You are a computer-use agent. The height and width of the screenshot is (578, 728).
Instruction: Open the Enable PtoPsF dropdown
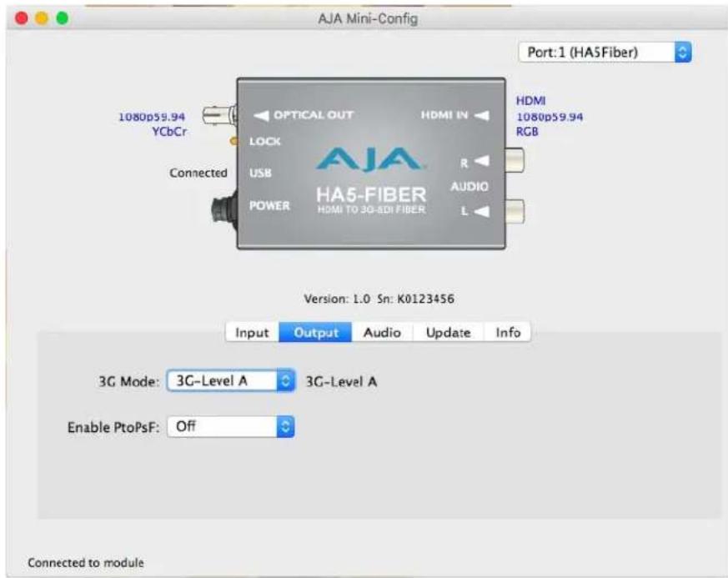[x=231, y=426]
